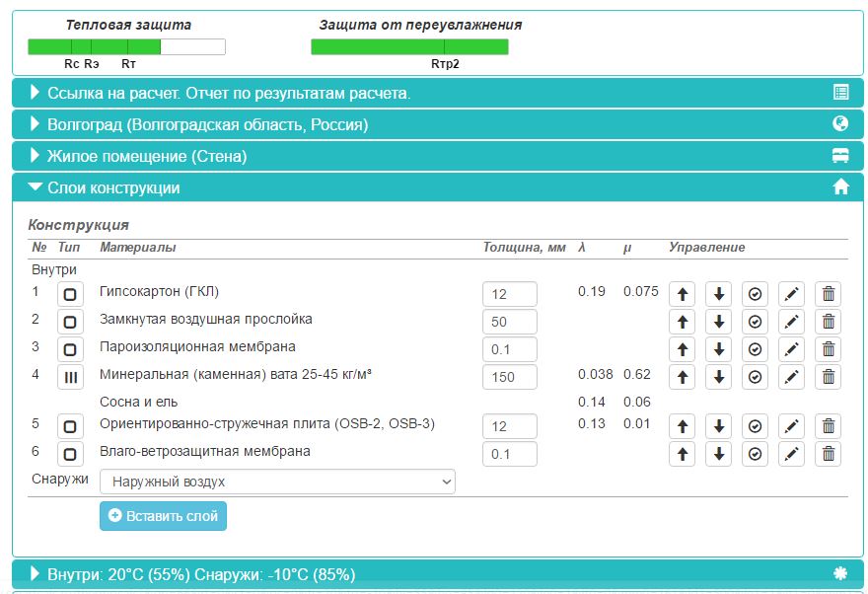Edit the Гипсокартон (ГКЛ) layer

(792, 294)
